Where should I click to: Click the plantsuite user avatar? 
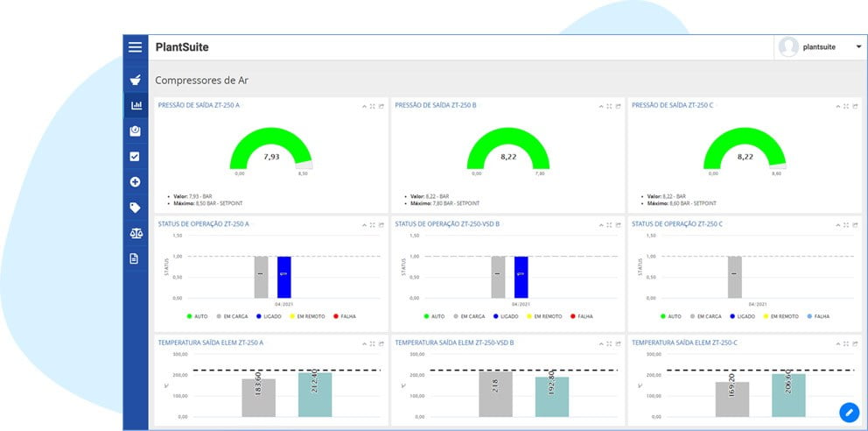(x=788, y=47)
